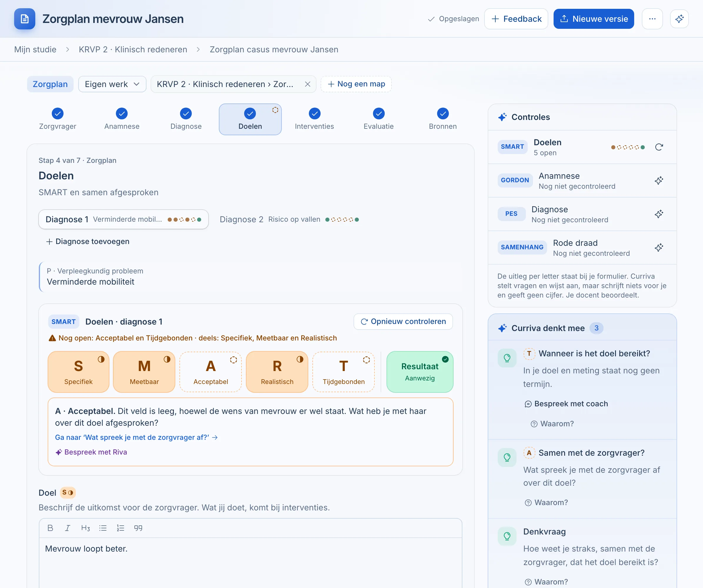The height and width of the screenshot is (588, 703).
Task: Click Nog een map button
Action: 356,84
